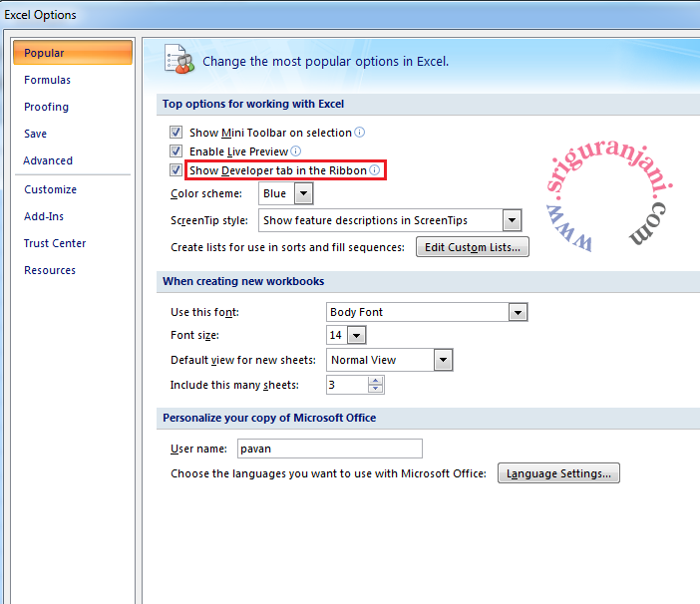This screenshot has width=700, height=604.
Task: Expand the Use this font dropdown
Action: click(x=518, y=312)
